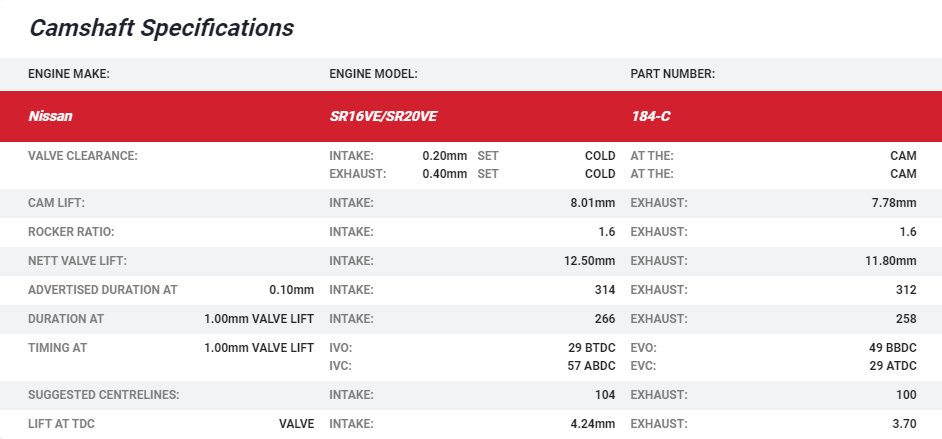
Task: Select the VALVE CLEARANCE row label
Action: click(x=82, y=156)
